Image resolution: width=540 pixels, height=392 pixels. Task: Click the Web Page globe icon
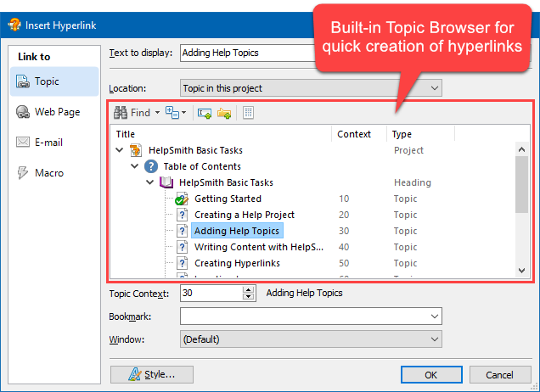pyautogui.click(x=23, y=112)
